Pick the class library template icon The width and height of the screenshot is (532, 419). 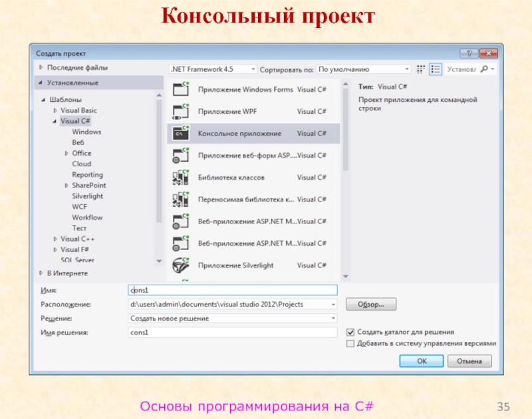(180, 178)
